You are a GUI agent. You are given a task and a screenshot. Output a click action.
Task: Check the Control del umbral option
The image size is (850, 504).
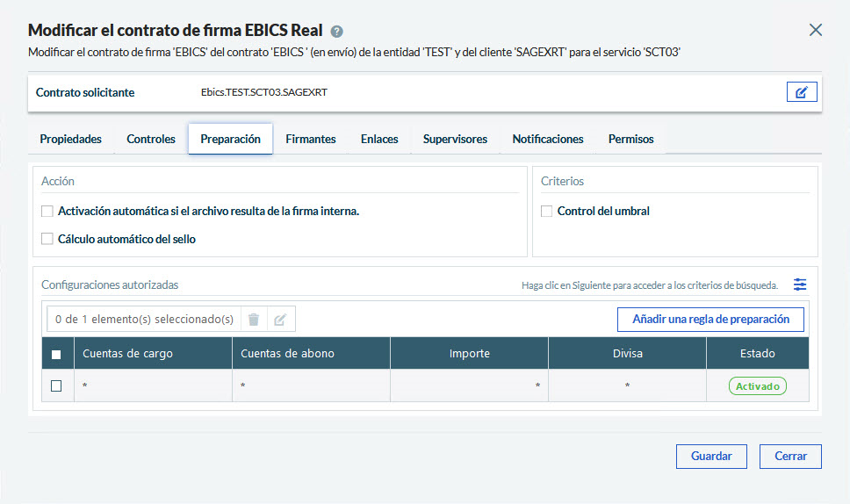[x=547, y=211]
